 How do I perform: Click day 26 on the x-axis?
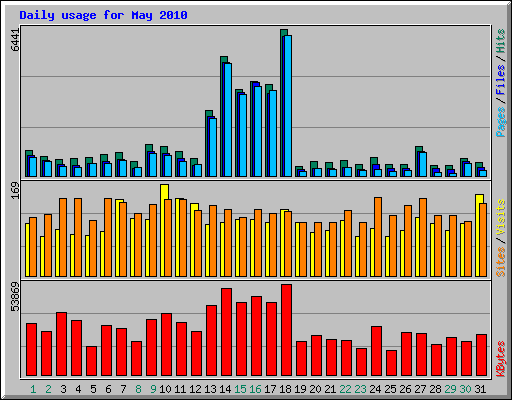pos(405,389)
